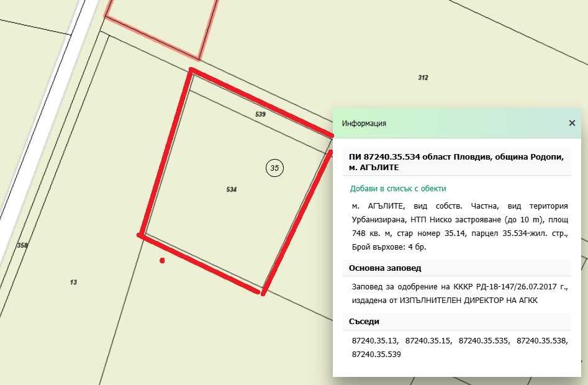Select parcel 312 on the map
588x385 pixels.
(x=423, y=78)
